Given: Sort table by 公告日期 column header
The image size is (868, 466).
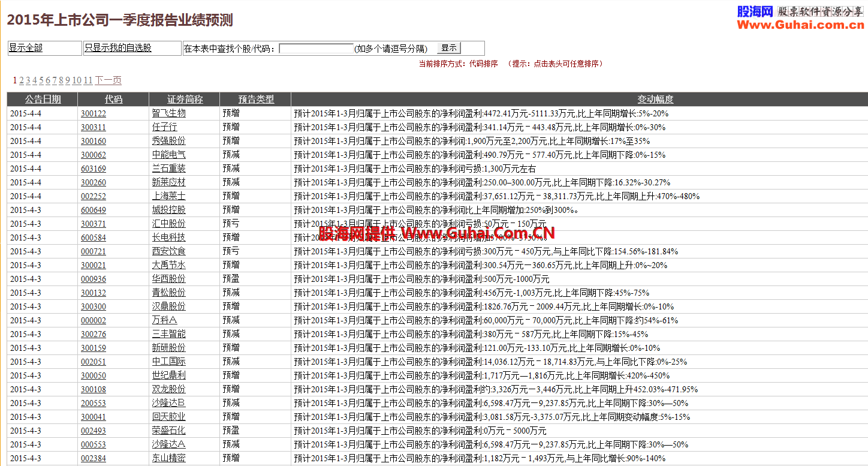Looking at the screenshot, I should [43, 100].
